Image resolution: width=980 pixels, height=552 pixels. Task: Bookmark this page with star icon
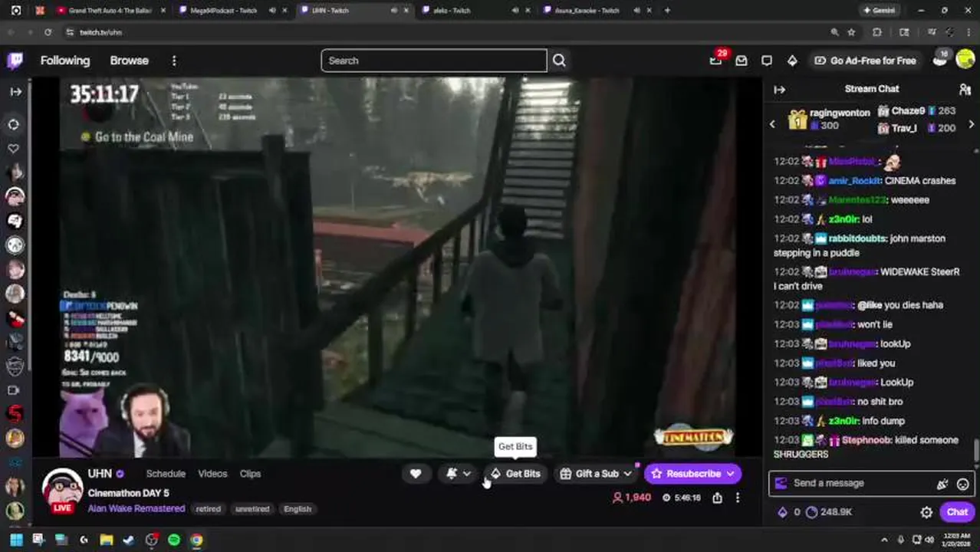pos(852,32)
